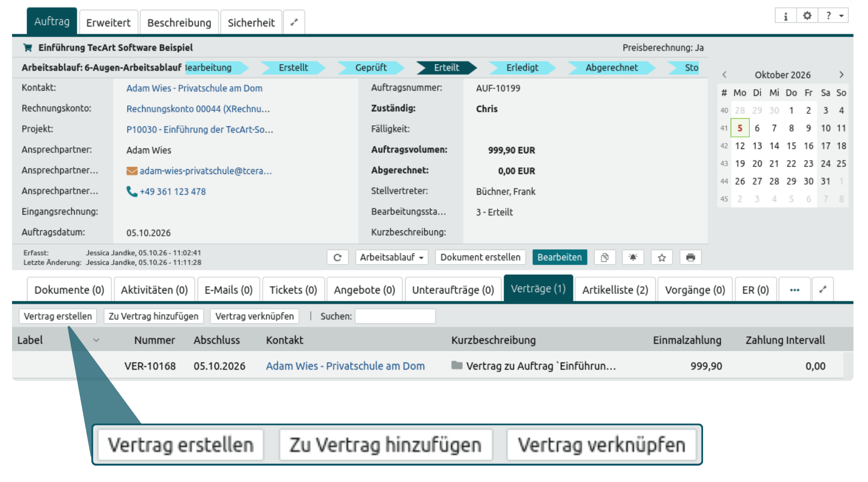Viewport: 868px width, 482px height.
Task: Click the phone handset icon
Action: (132, 191)
